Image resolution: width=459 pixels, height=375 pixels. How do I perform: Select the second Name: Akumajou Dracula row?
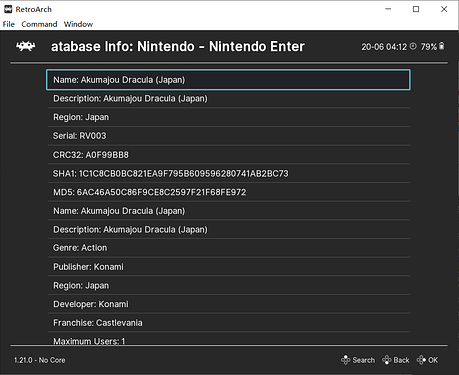coord(228,211)
